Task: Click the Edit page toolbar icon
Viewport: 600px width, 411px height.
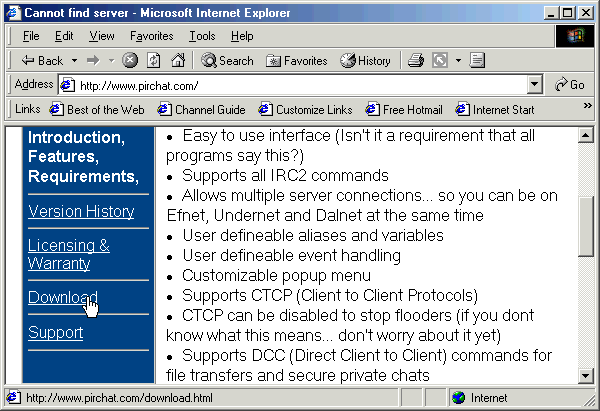Action: (x=477, y=60)
